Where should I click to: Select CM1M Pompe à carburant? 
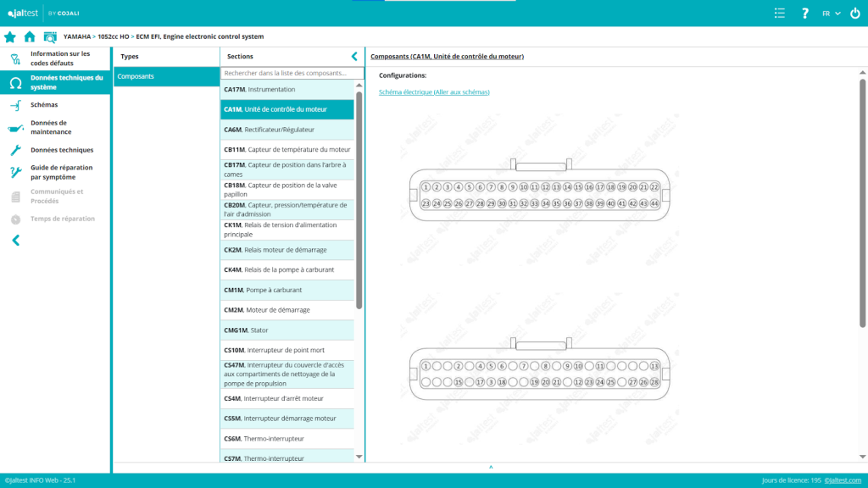[287, 290]
